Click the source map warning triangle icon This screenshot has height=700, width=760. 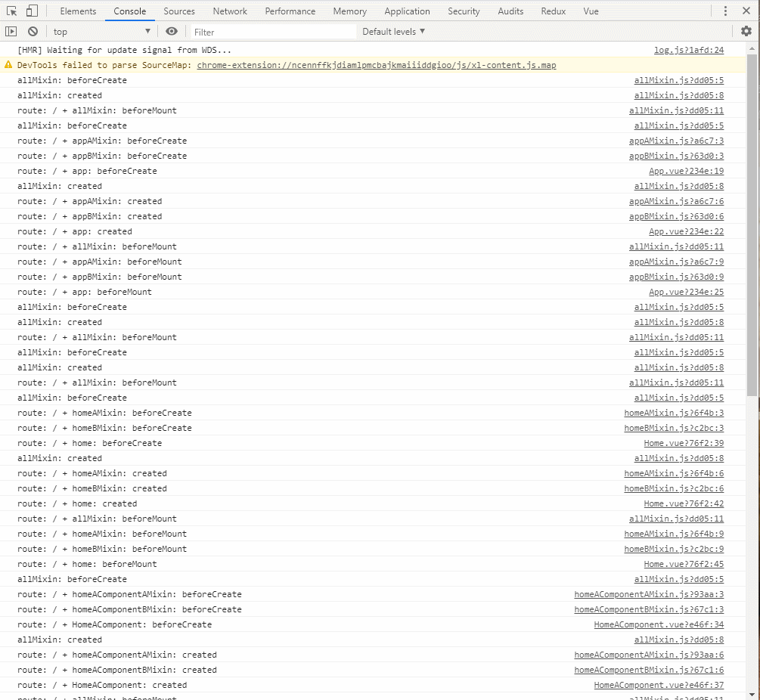(x=8, y=64)
